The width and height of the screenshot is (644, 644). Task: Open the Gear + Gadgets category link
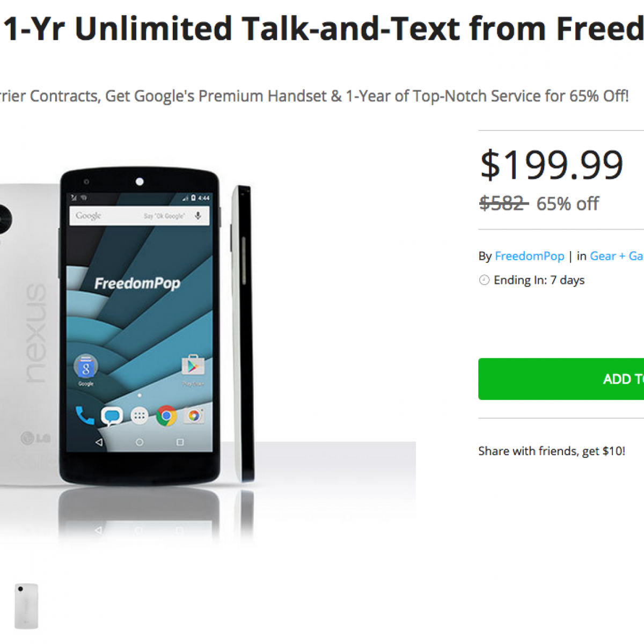pos(616,256)
